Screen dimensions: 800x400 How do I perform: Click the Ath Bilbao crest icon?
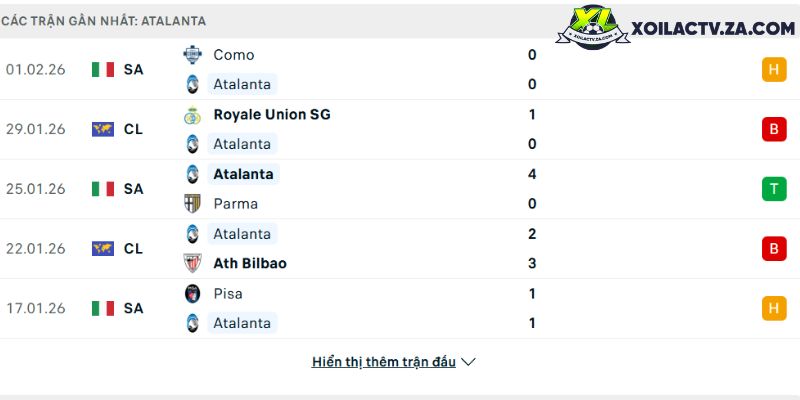tap(192, 263)
